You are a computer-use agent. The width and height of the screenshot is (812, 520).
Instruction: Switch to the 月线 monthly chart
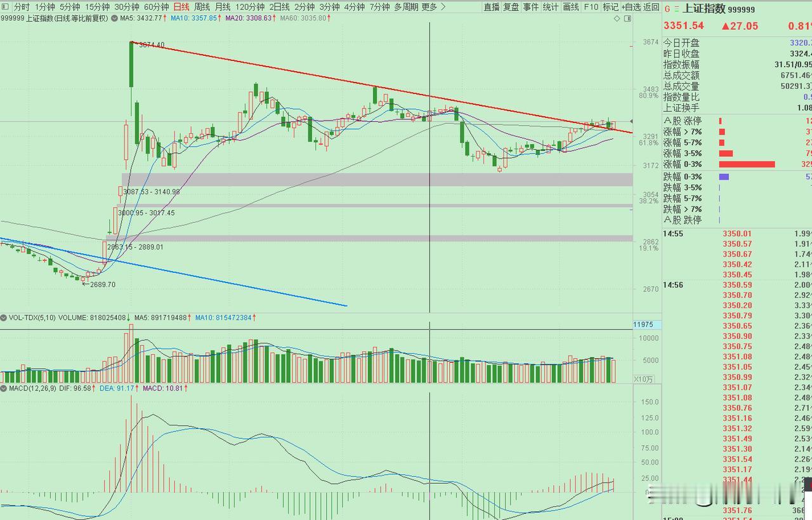click(x=223, y=7)
